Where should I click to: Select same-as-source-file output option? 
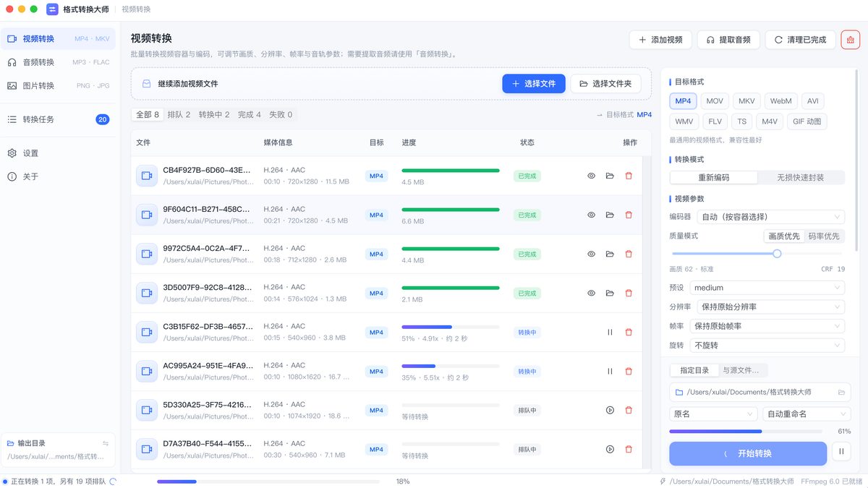(x=741, y=370)
